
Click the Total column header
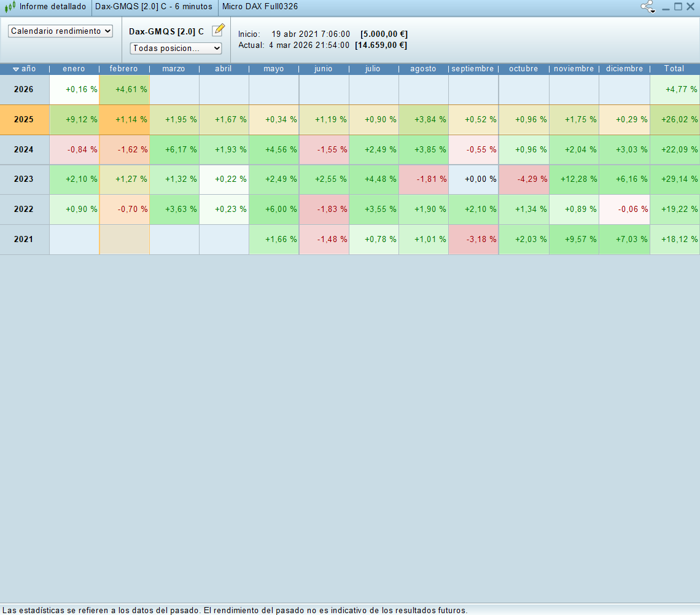click(x=674, y=69)
